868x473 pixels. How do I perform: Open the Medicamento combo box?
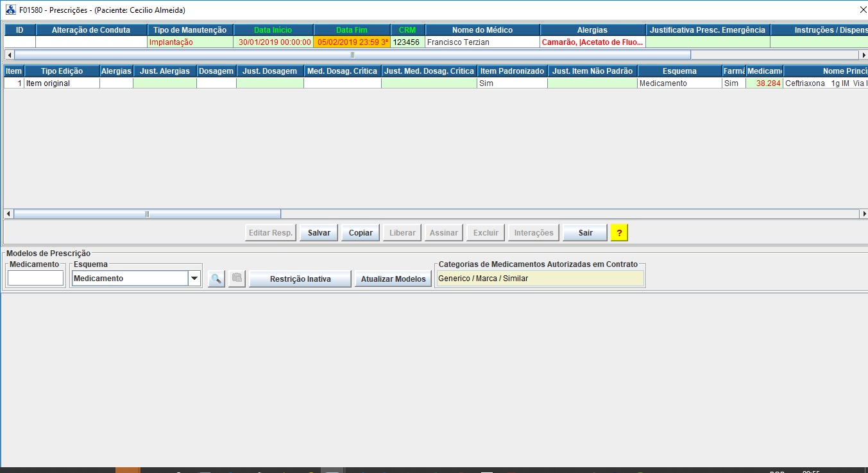click(x=130, y=279)
